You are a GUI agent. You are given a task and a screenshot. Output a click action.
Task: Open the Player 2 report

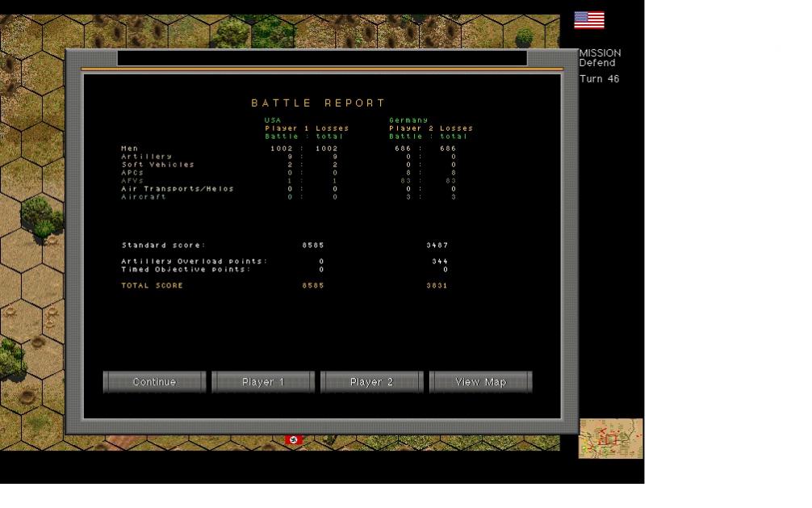point(371,382)
